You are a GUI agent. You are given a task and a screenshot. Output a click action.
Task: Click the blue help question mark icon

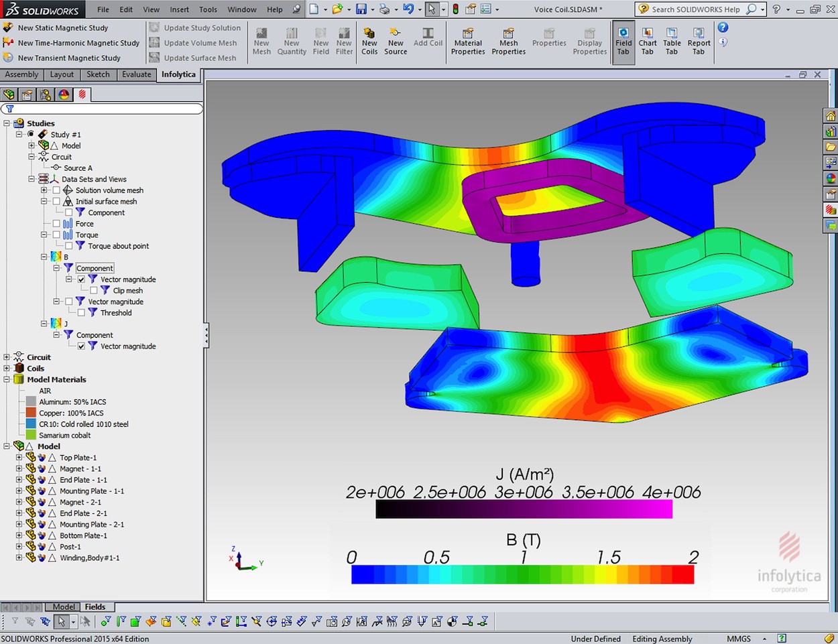(x=723, y=27)
